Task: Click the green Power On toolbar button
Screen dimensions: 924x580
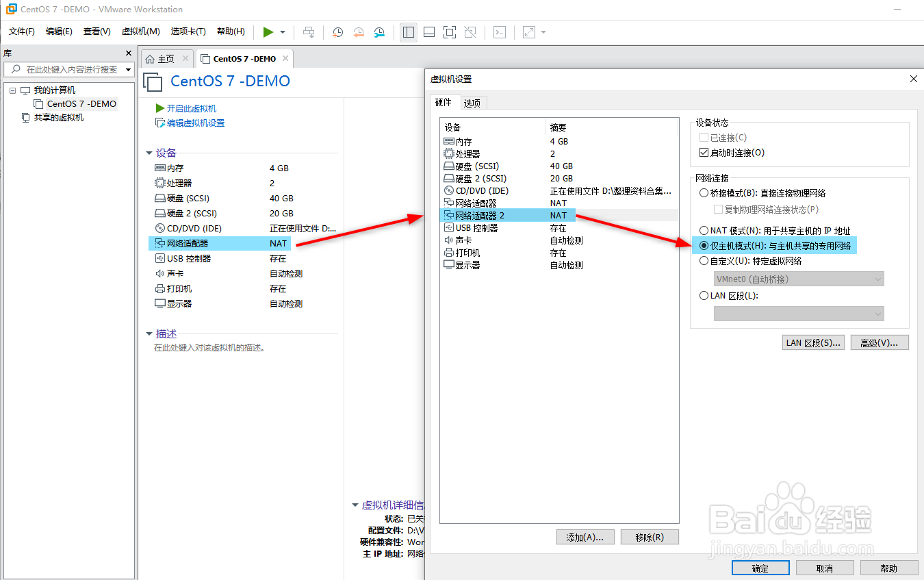Action: click(x=268, y=32)
